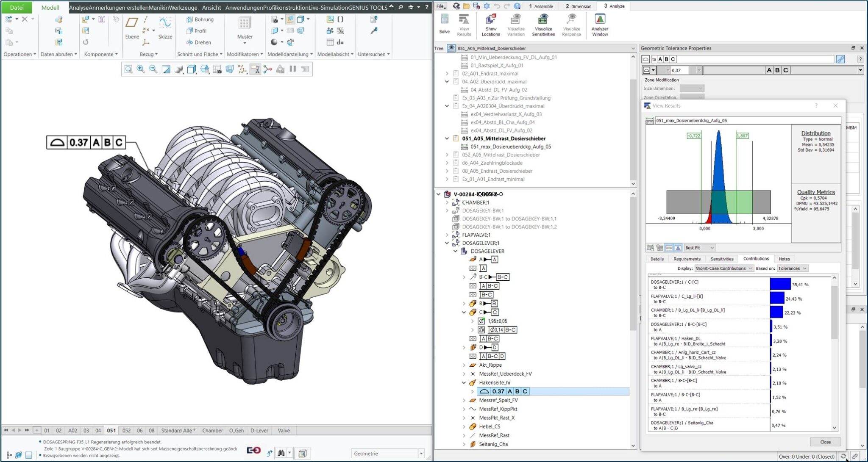The width and height of the screenshot is (868, 462).
Task: Switch to the 2 Dimension tab
Action: (x=578, y=6)
